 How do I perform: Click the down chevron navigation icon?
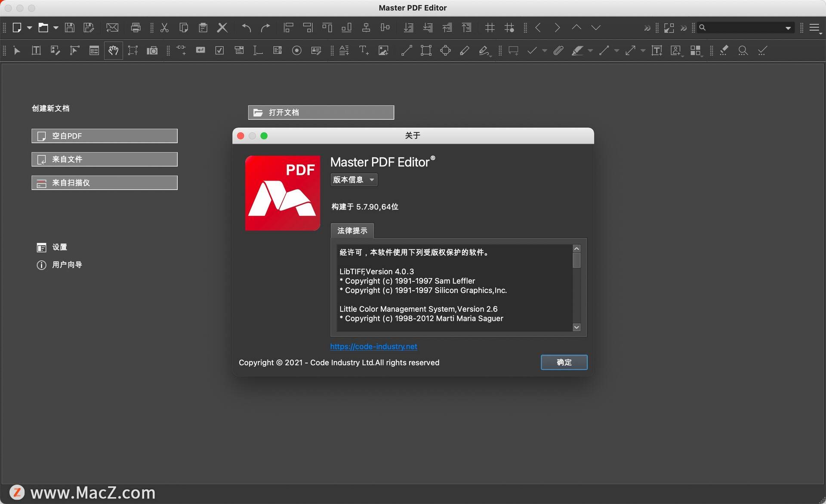point(596,28)
